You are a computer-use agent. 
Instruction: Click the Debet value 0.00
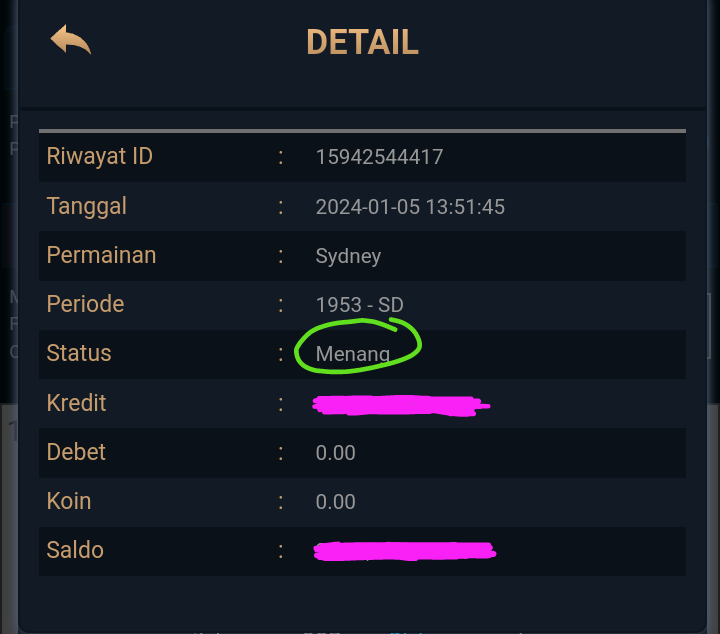tap(336, 454)
